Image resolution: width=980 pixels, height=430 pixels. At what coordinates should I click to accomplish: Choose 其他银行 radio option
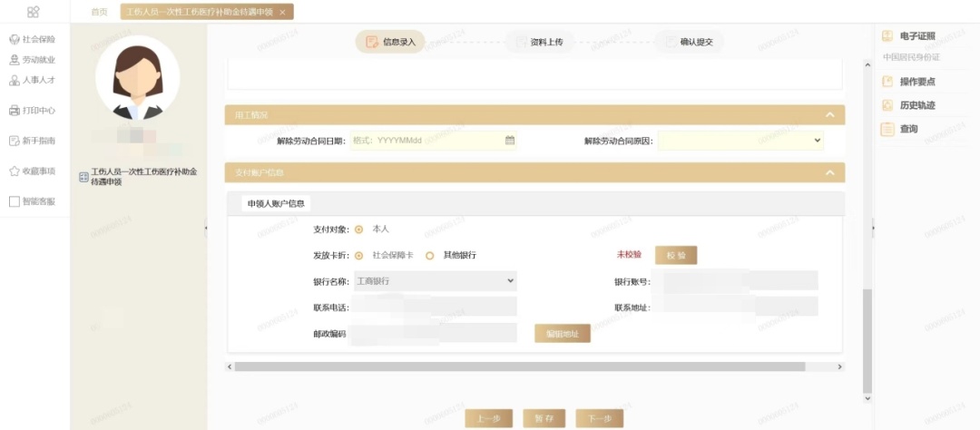[x=430, y=256]
